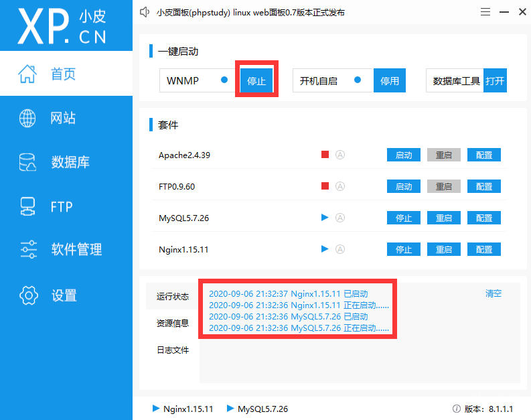Image resolution: width=531 pixels, height=420 pixels.
Task: Go to 首页 in sidebar
Action: (x=66, y=73)
